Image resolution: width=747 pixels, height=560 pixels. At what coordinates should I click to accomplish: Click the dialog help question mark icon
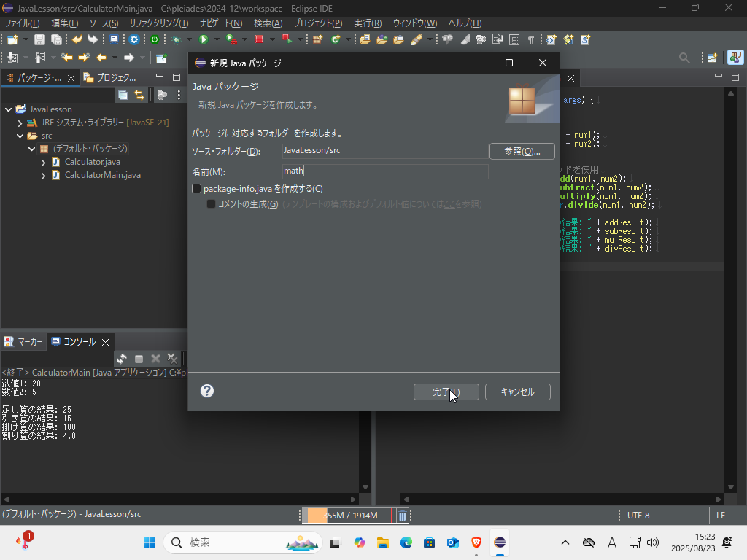tap(206, 391)
